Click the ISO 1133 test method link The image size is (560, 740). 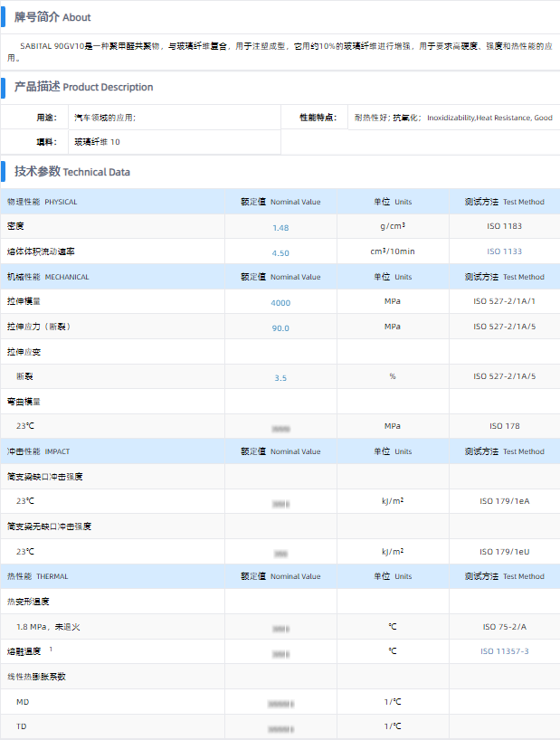[504, 251]
